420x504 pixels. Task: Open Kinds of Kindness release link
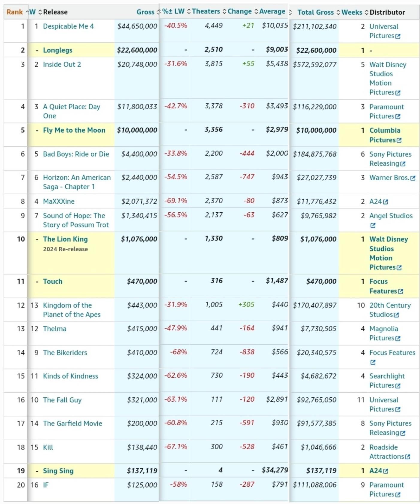(70, 376)
